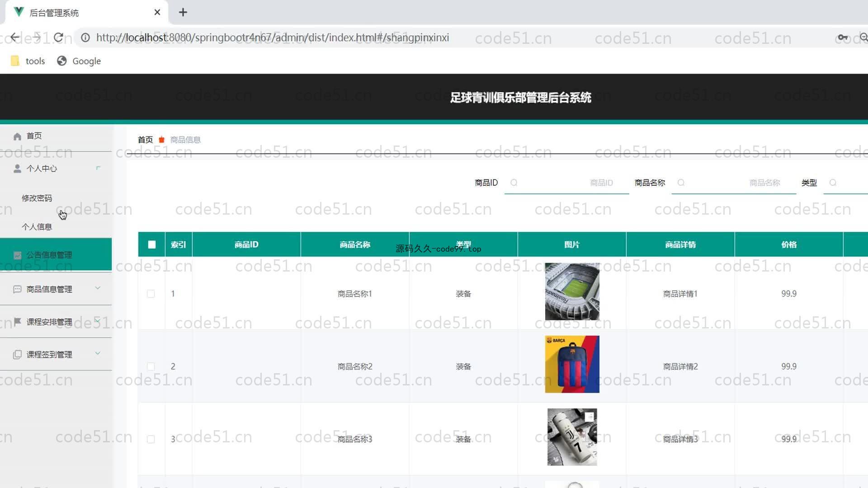View site information icon in address bar
The height and width of the screenshot is (488, 868).
tap(85, 38)
